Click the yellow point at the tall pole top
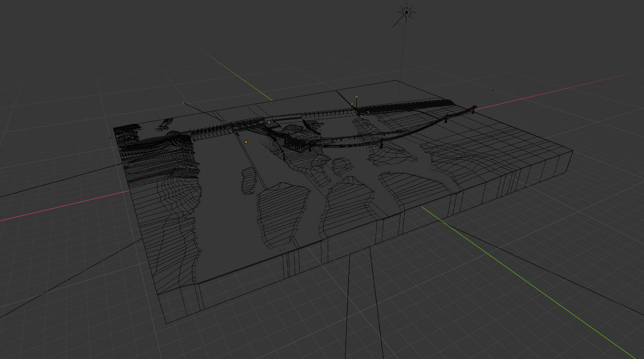This screenshot has height=359, width=644. [x=357, y=97]
